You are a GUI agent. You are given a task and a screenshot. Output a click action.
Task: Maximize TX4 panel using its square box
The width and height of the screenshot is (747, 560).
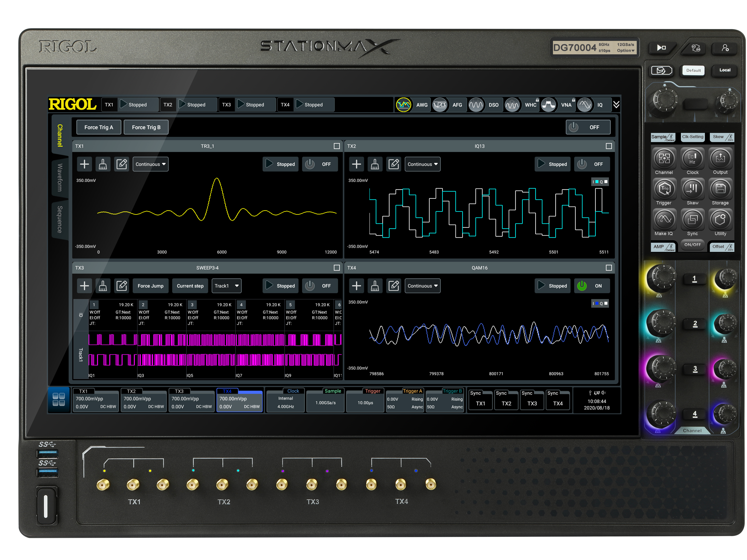tap(609, 268)
